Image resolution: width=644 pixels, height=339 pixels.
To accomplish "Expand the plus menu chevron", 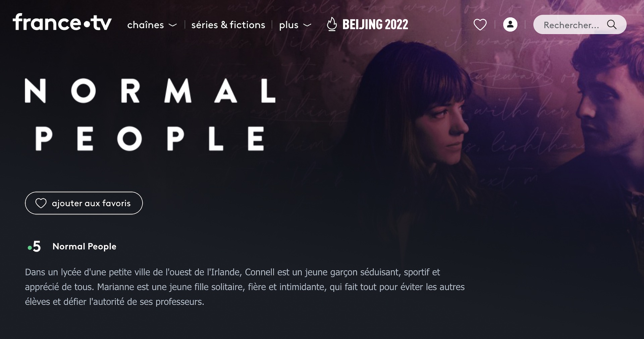I will 307,25.
